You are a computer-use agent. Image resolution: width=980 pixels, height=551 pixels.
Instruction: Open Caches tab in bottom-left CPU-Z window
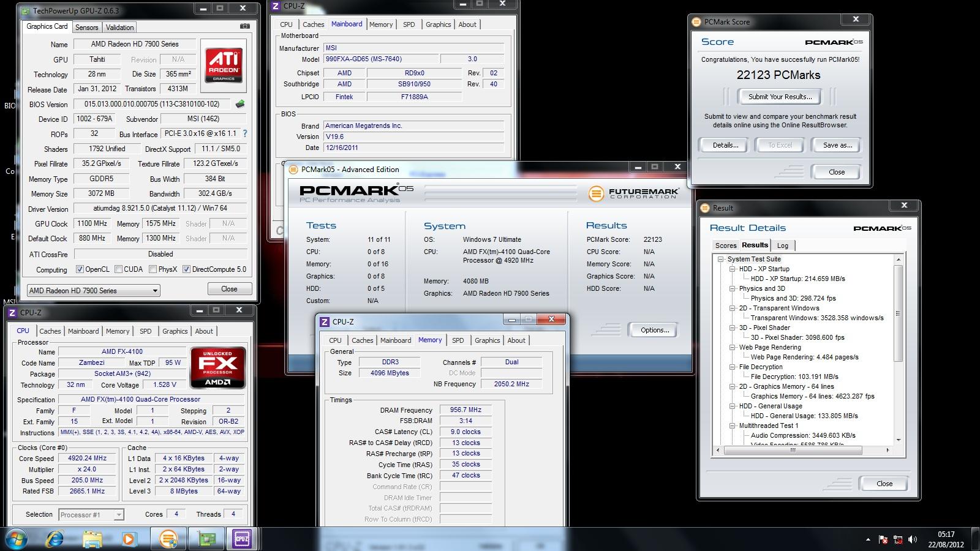50,331
